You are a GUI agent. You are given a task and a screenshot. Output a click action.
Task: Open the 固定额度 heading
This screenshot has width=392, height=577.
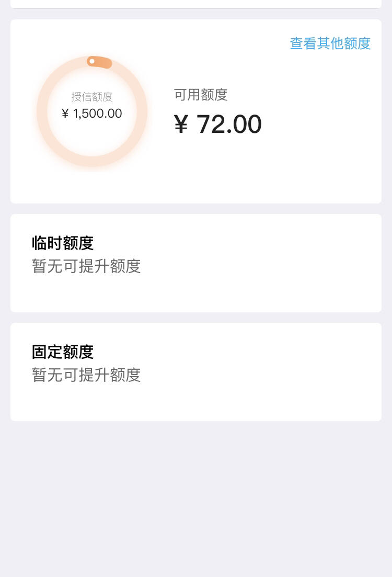(x=63, y=352)
